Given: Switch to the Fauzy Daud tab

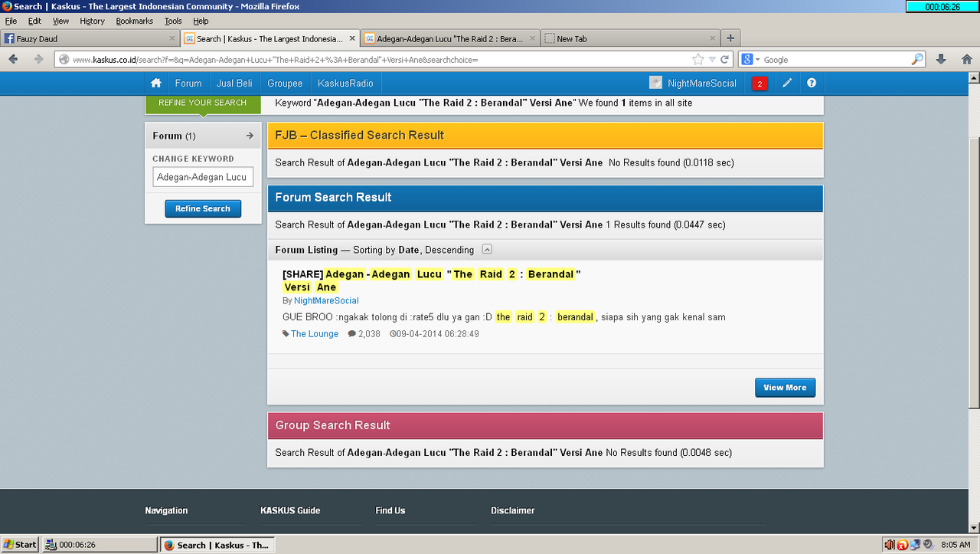Looking at the screenshot, I should tap(90, 38).
